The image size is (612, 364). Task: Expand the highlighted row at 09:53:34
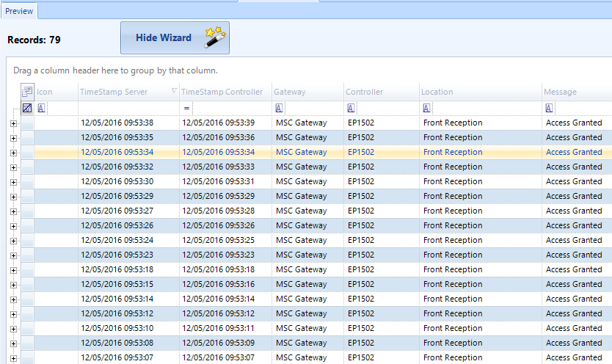coord(14,153)
